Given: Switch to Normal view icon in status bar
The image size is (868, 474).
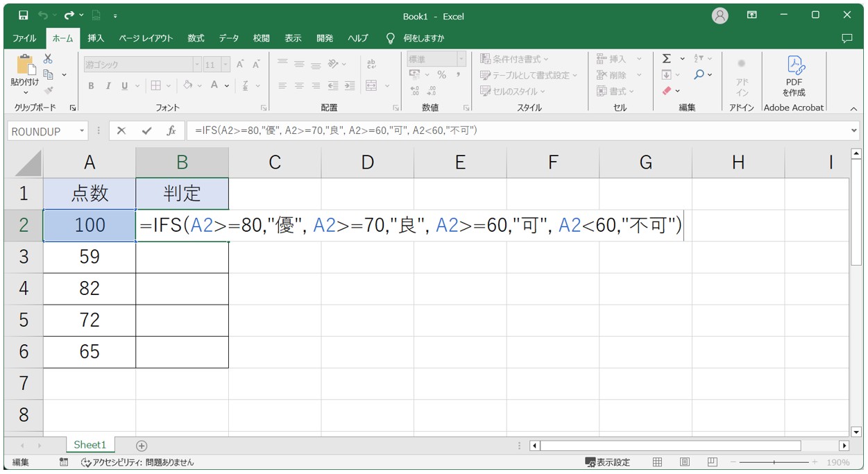Looking at the screenshot, I should point(657,462).
